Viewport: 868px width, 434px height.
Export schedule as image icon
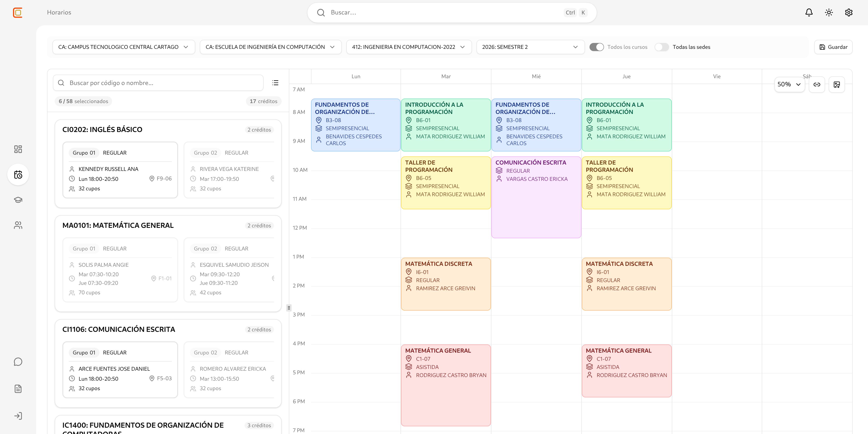[x=837, y=85]
